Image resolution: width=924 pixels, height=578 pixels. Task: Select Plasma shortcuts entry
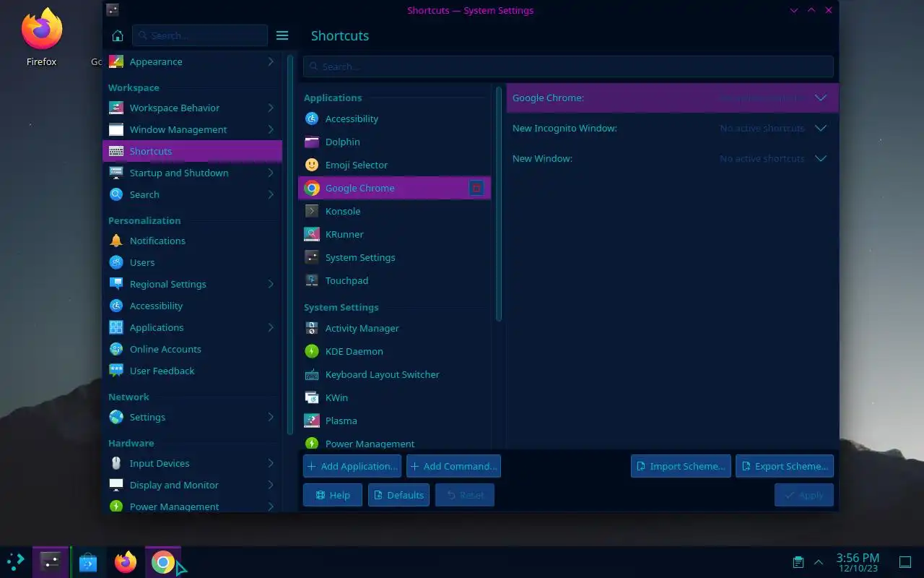(394, 420)
